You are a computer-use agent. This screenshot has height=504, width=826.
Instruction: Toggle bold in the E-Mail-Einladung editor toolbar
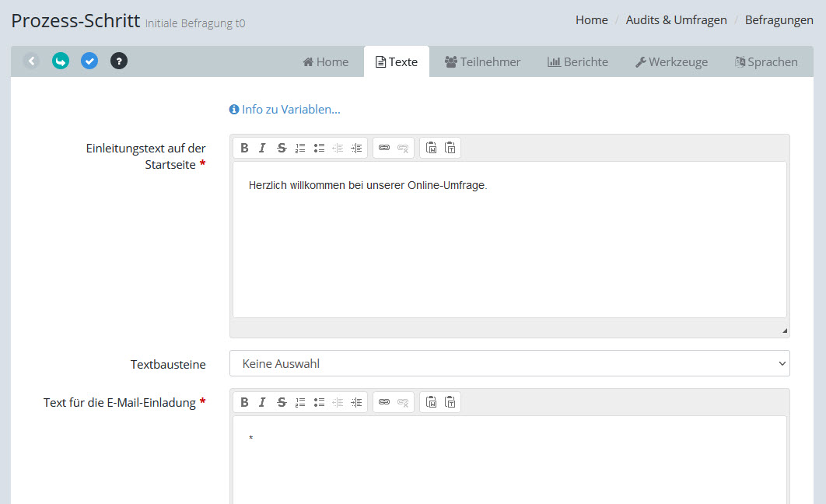pyautogui.click(x=244, y=402)
